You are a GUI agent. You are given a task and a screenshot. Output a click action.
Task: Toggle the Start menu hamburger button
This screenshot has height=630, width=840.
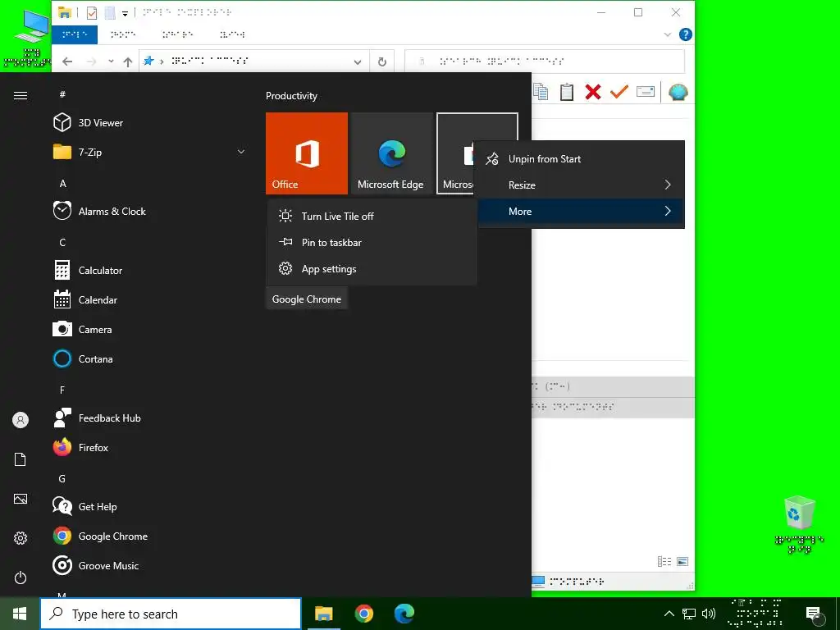21,95
